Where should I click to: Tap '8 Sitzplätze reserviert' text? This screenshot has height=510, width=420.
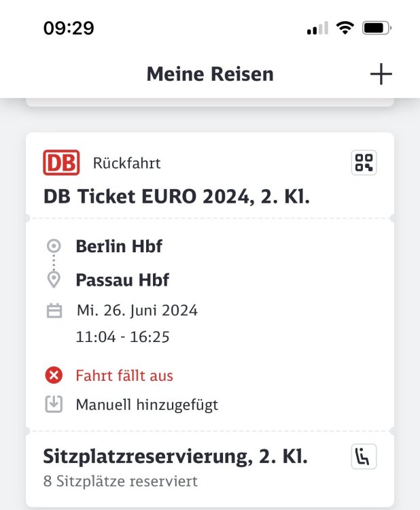click(120, 481)
